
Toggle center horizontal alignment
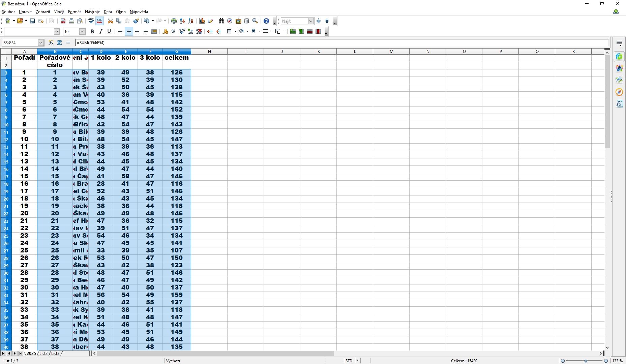(x=128, y=31)
